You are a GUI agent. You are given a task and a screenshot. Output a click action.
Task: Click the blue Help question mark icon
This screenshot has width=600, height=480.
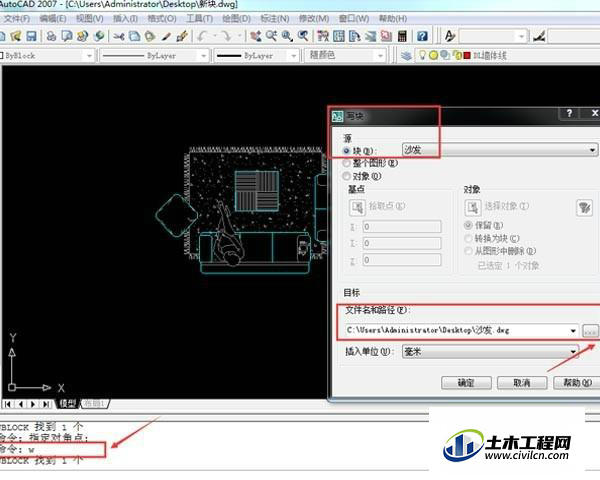pos(422,36)
